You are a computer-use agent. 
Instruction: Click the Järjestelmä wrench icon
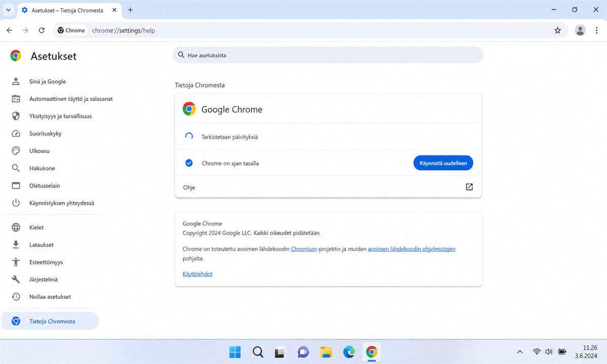pos(16,279)
